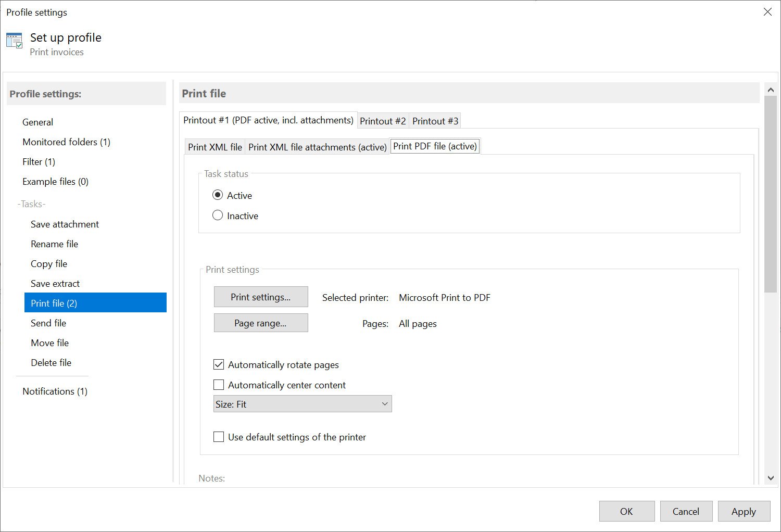This screenshot has width=781, height=532.
Task: Select the Move file task
Action: coord(49,343)
